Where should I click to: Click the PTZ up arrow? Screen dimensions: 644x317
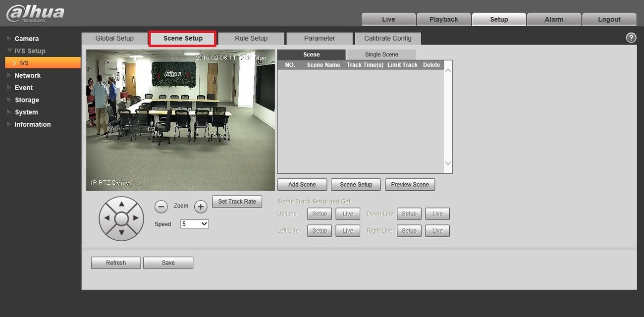(x=121, y=204)
